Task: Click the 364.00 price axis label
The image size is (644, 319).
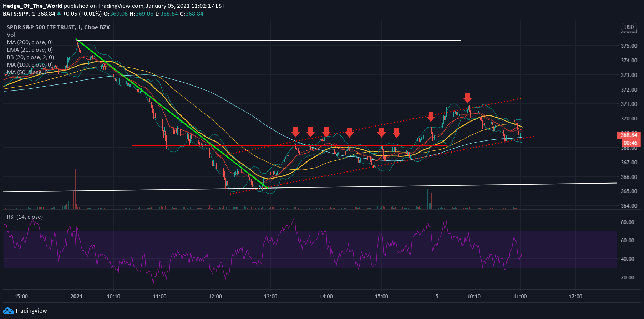Action: [x=629, y=206]
